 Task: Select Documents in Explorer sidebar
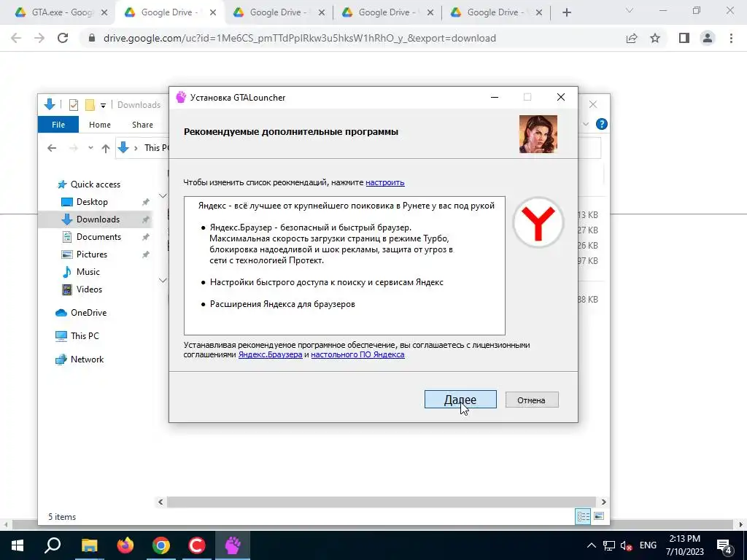pyautogui.click(x=98, y=237)
